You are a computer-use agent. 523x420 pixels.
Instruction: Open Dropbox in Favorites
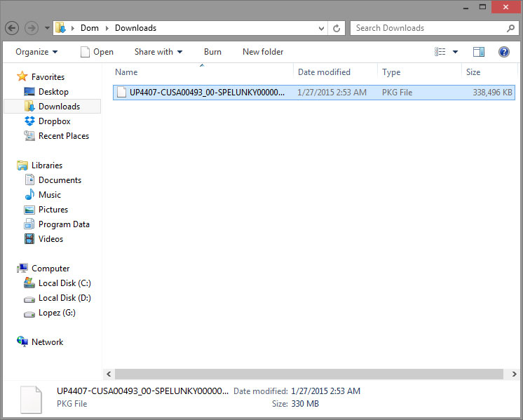tap(55, 121)
